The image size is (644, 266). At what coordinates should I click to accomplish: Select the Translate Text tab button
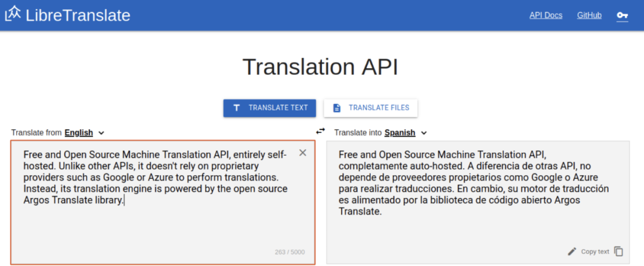point(270,108)
